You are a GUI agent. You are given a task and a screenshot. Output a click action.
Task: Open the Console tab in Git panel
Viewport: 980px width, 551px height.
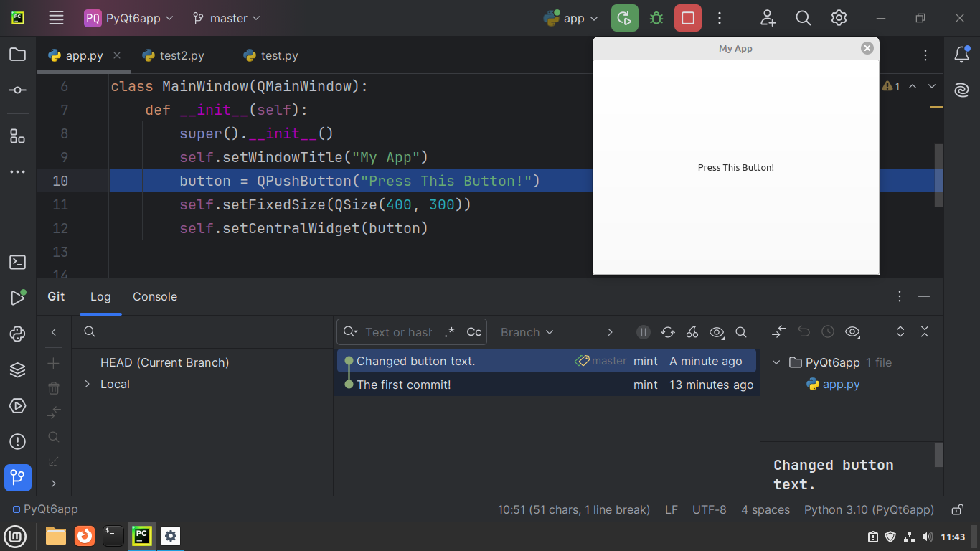[x=155, y=296]
